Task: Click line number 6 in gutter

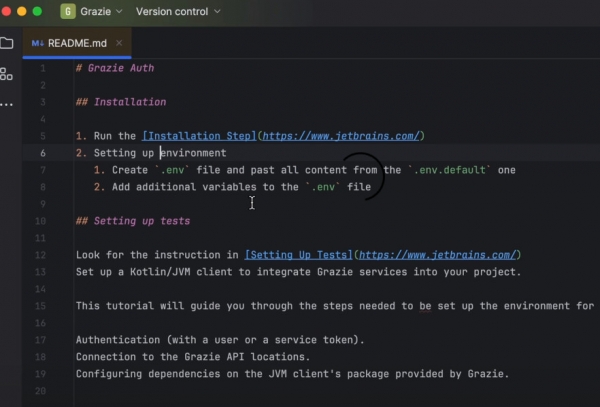Action: coord(42,153)
